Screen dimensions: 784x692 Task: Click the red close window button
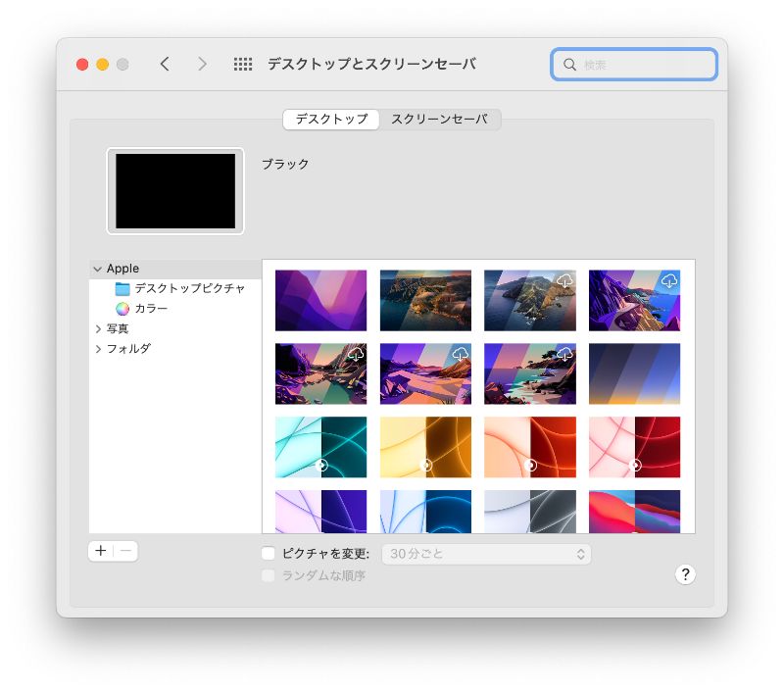coord(82,65)
